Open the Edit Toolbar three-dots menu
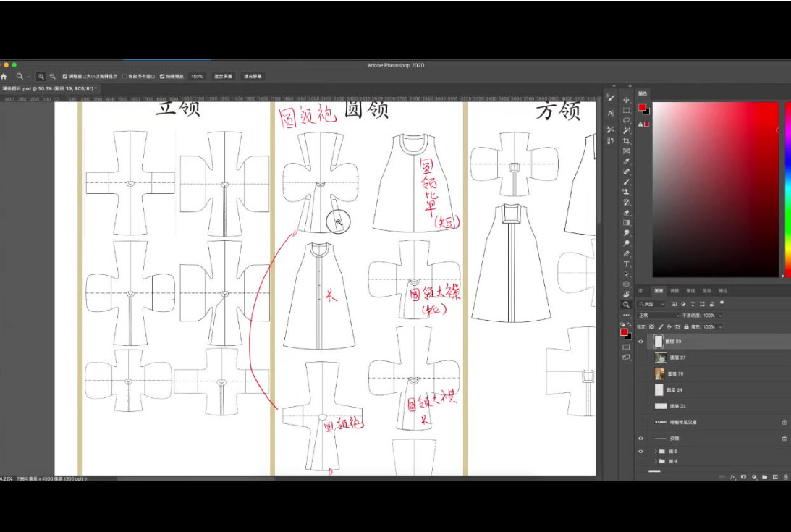The width and height of the screenshot is (791, 532). pos(626,315)
